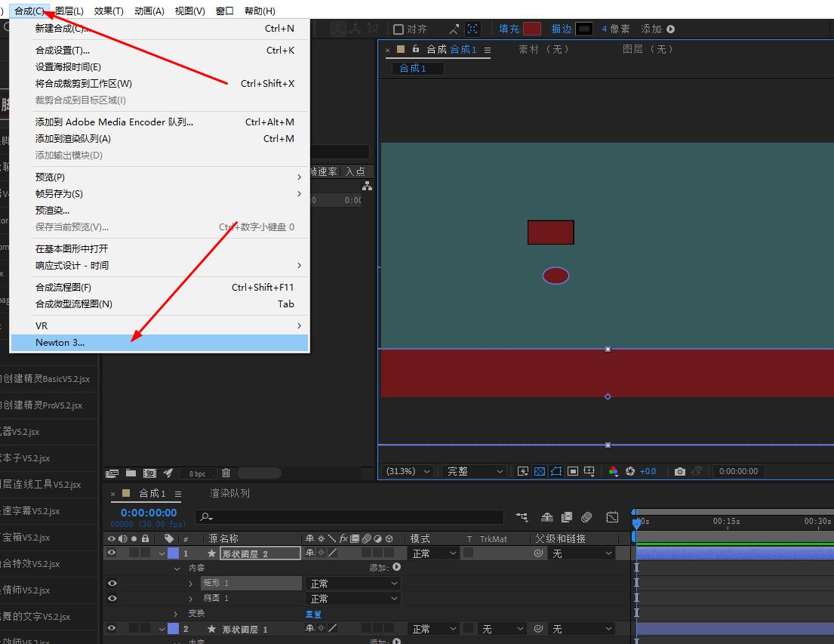
Task: Click the Fast Previews icon in viewer footer
Action: tap(523, 471)
